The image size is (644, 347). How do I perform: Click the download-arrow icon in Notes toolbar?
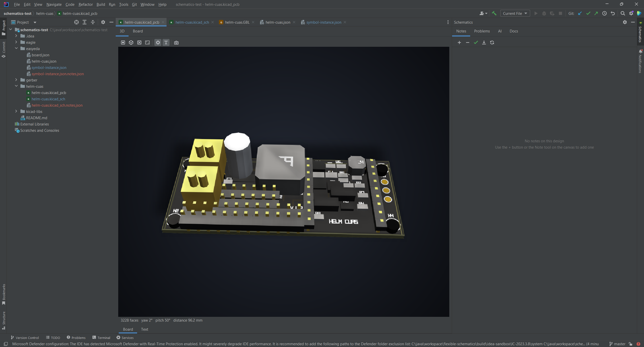coord(484,43)
